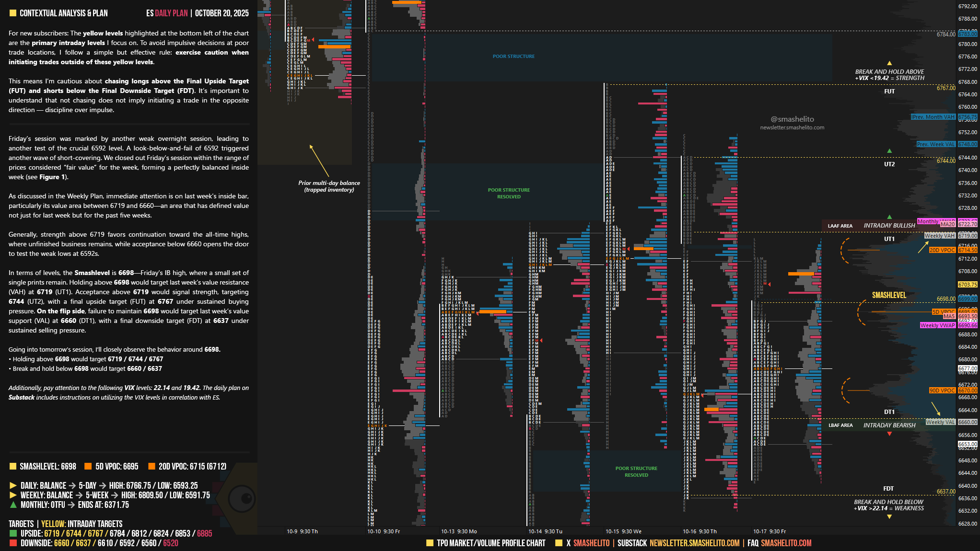Click the red Downside targets swatch

point(13,543)
